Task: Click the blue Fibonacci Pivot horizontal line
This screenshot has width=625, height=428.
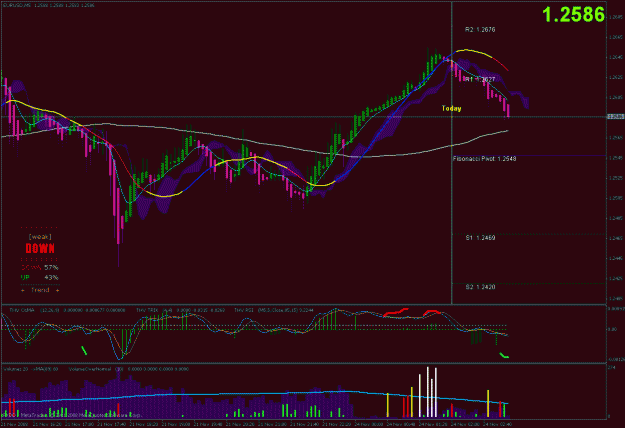Action: click(x=530, y=155)
